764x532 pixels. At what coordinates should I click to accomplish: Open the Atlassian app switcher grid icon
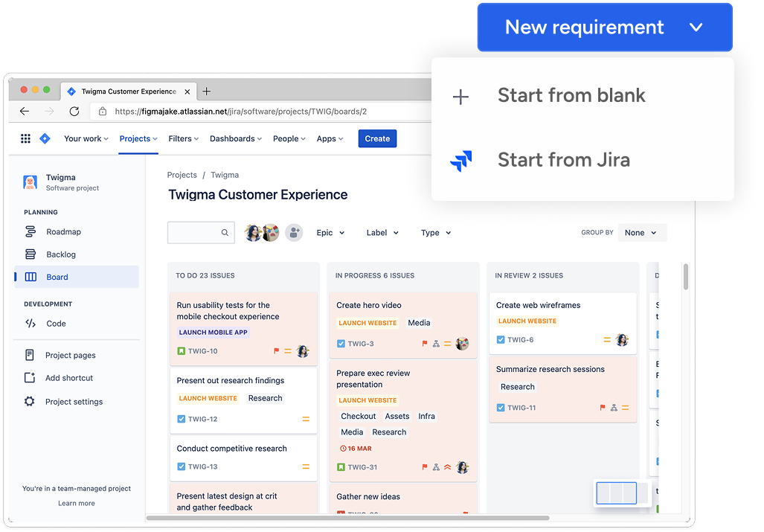click(x=25, y=138)
